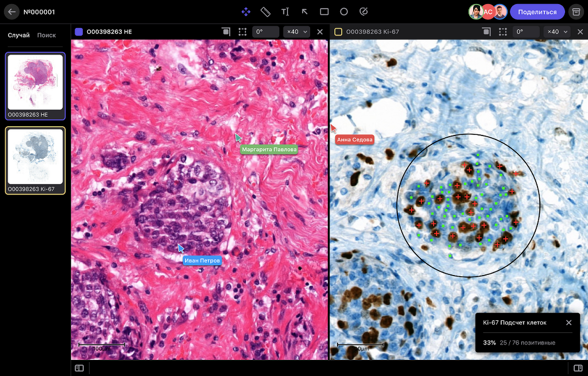Switch to the Случай tab

point(19,35)
